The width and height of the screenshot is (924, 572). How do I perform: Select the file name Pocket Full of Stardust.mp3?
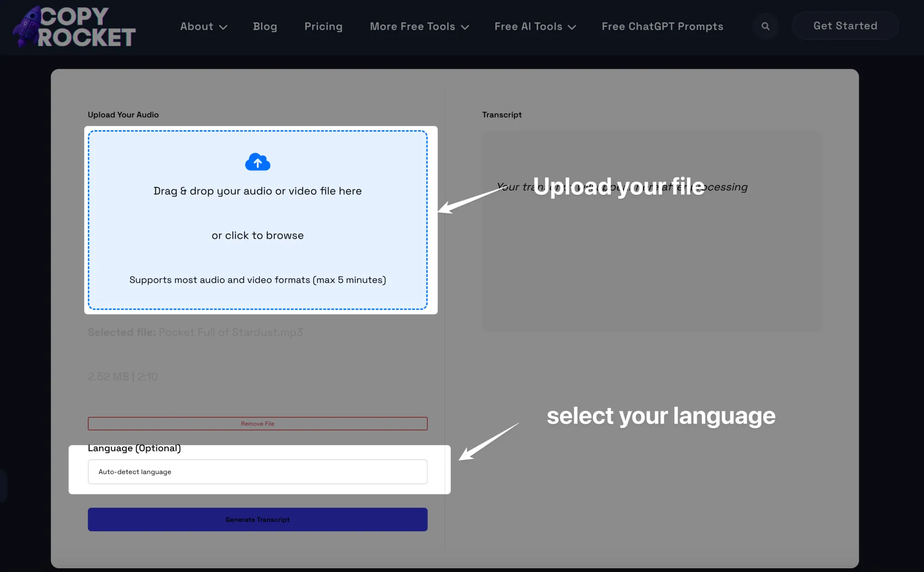[x=231, y=332]
